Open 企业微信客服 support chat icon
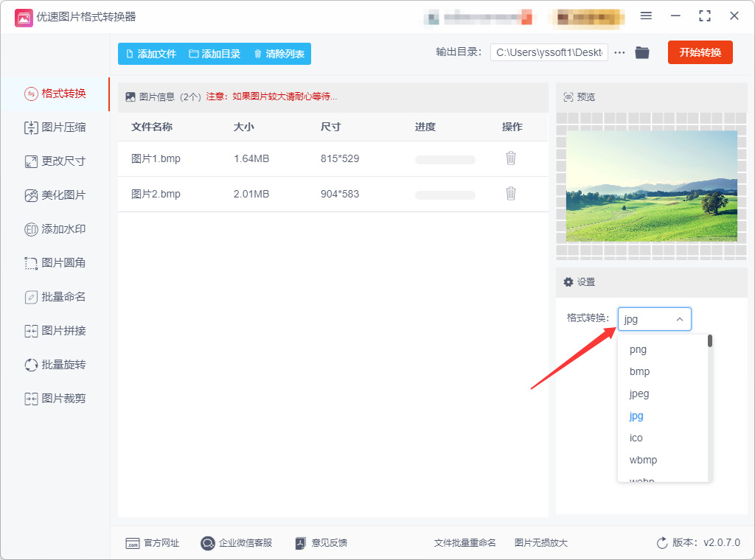This screenshot has height=560, width=755. coord(207,543)
